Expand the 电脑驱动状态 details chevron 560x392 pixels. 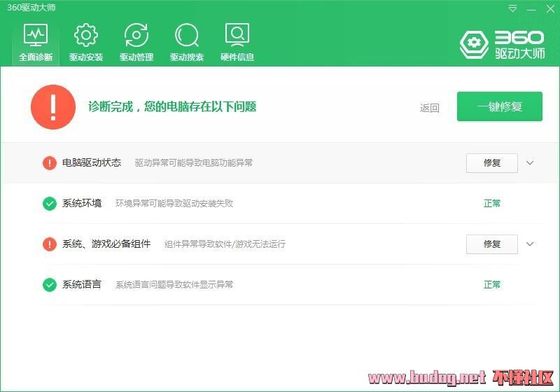point(530,163)
